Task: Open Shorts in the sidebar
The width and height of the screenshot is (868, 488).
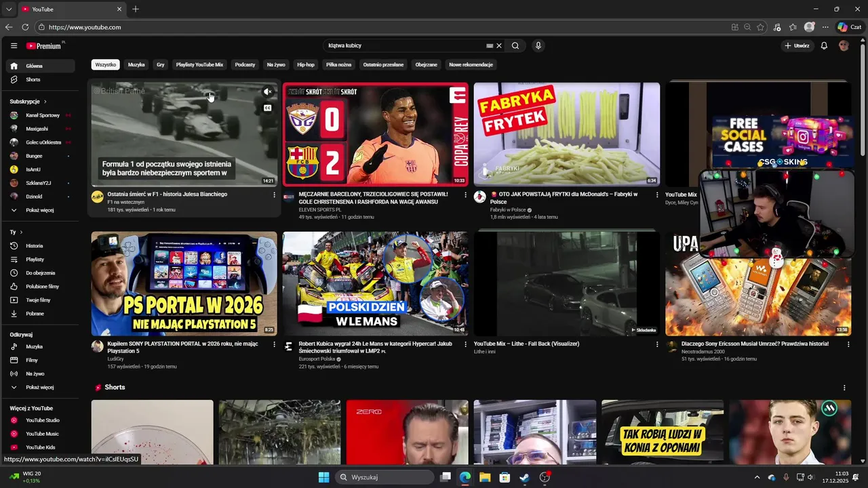Action: pyautogui.click(x=42, y=79)
